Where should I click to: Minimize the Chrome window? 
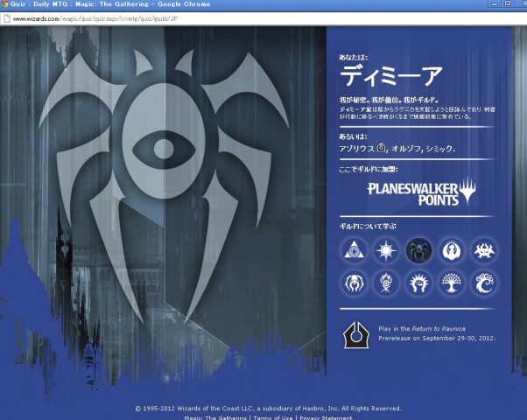tap(495, 3)
